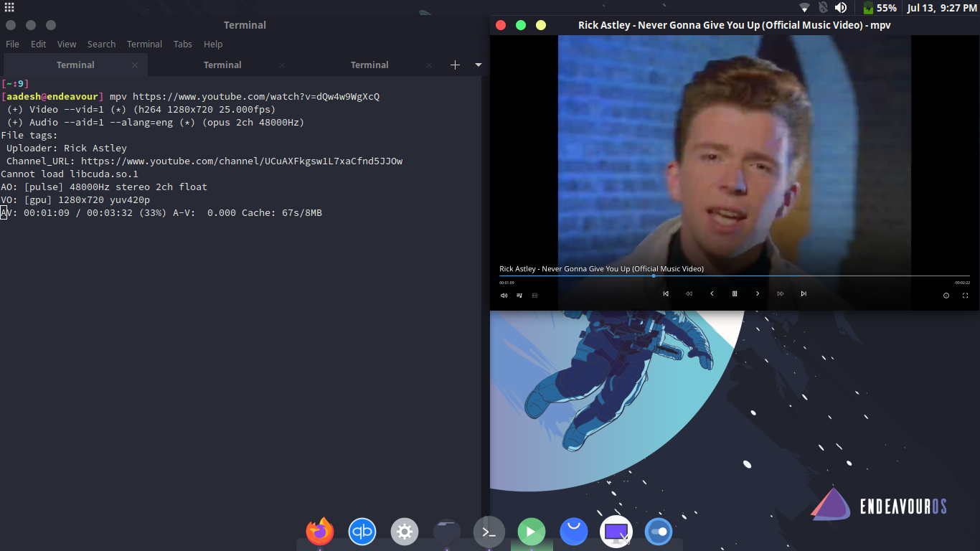The height and width of the screenshot is (551, 980).
Task: Open the system volume indicator
Action: click(x=841, y=8)
